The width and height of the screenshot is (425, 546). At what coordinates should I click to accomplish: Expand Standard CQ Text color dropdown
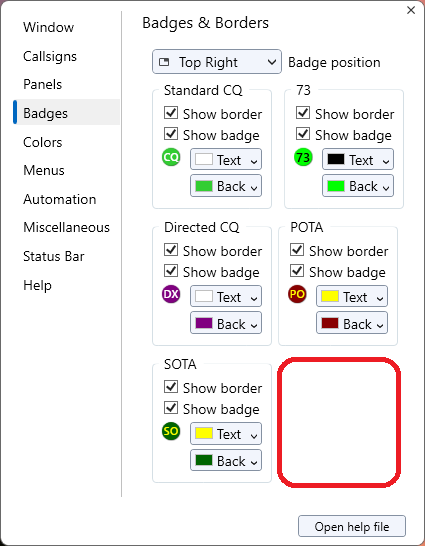point(226,159)
